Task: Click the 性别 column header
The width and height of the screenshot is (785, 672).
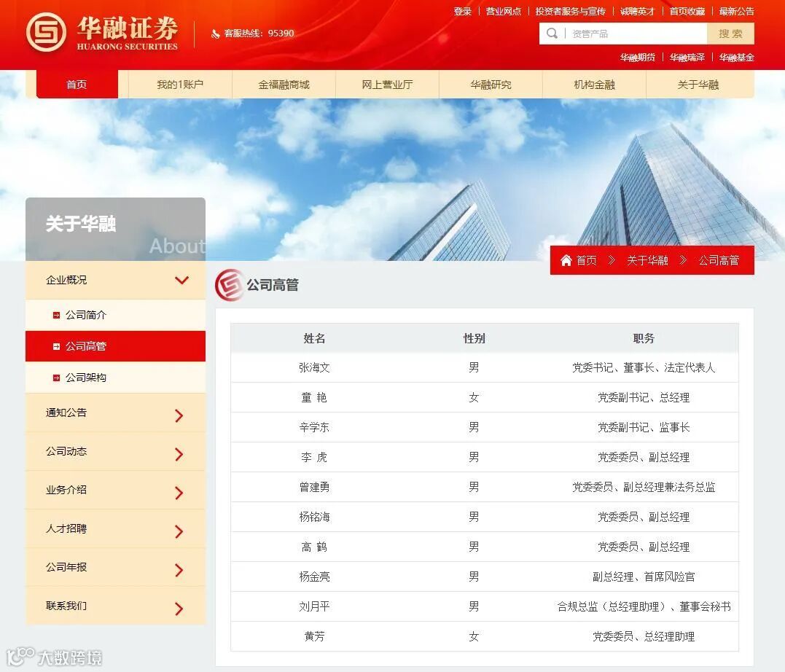Action: click(474, 338)
